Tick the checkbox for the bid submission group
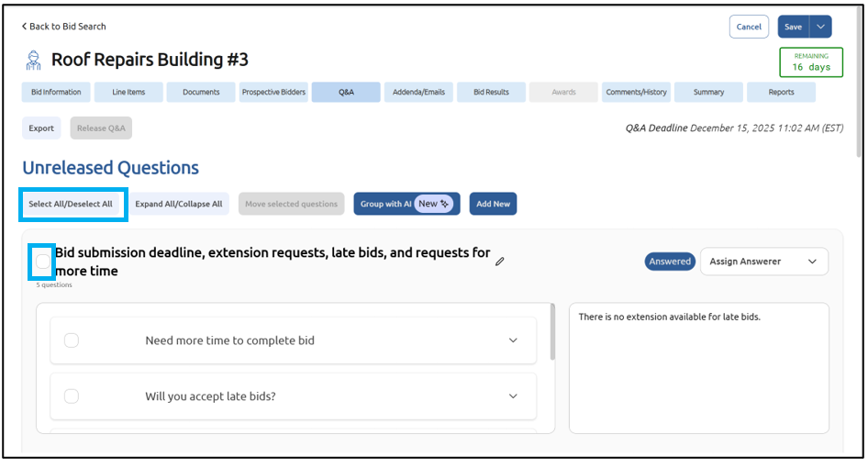The image size is (868, 468). (x=43, y=262)
